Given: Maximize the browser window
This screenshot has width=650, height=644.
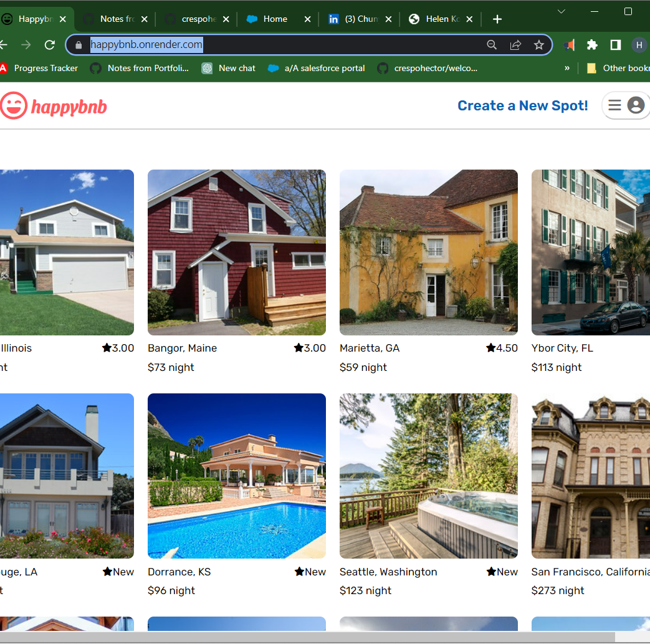Looking at the screenshot, I should click(628, 12).
